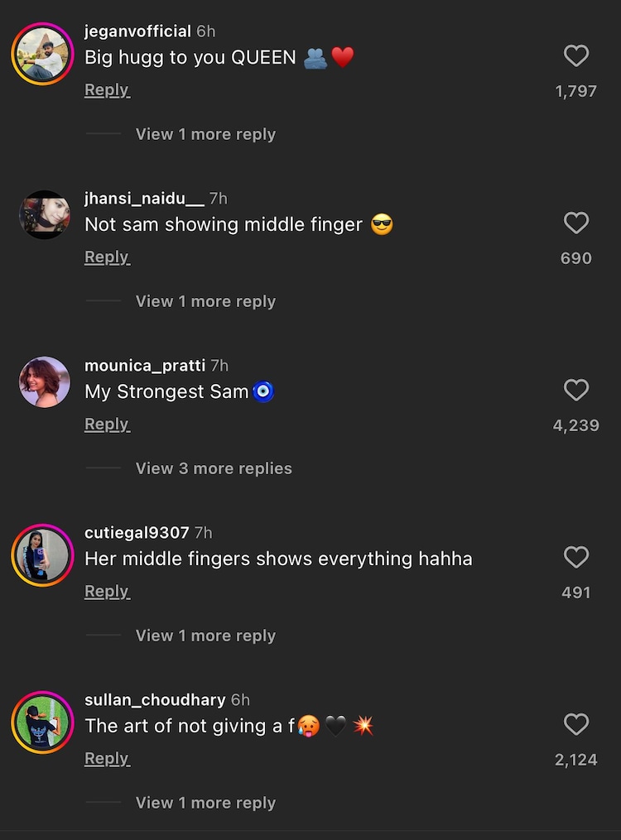
Task: Tap the 690 like count on jhansi_naidu__'s comment
Action: pyautogui.click(x=576, y=257)
